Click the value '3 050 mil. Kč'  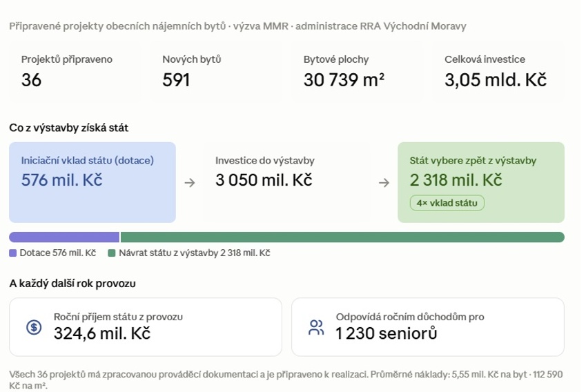[x=264, y=180]
